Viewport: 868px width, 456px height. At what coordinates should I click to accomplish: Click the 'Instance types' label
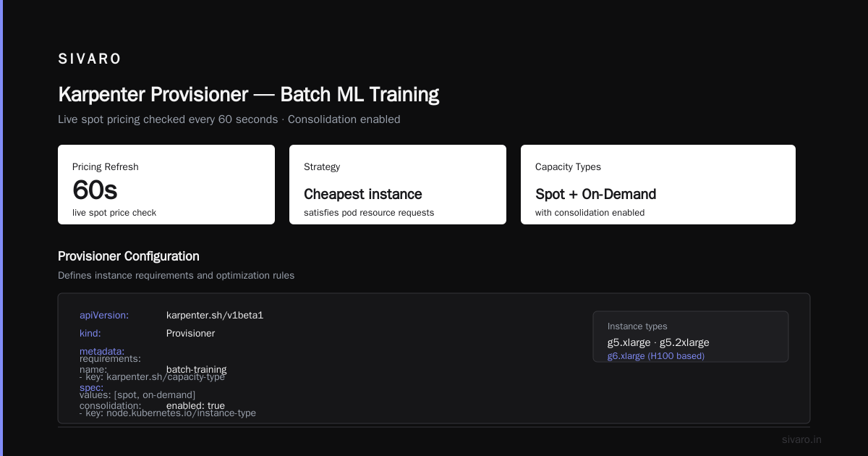(637, 326)
